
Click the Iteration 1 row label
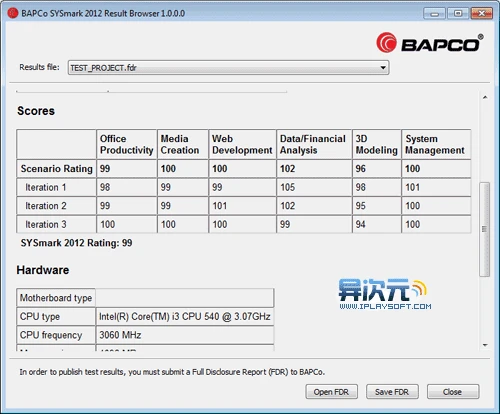coord(46,187)
